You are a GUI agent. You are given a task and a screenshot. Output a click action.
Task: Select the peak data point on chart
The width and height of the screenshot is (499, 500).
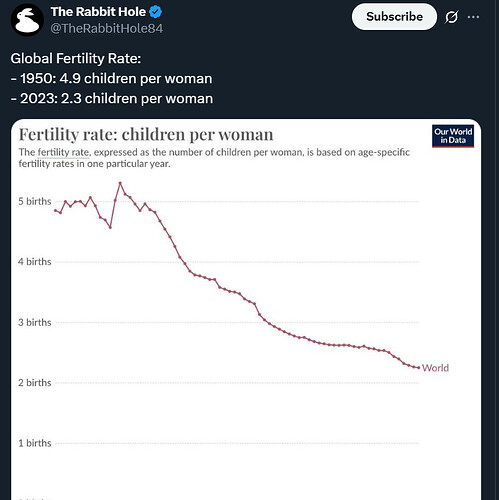[120, 183]
